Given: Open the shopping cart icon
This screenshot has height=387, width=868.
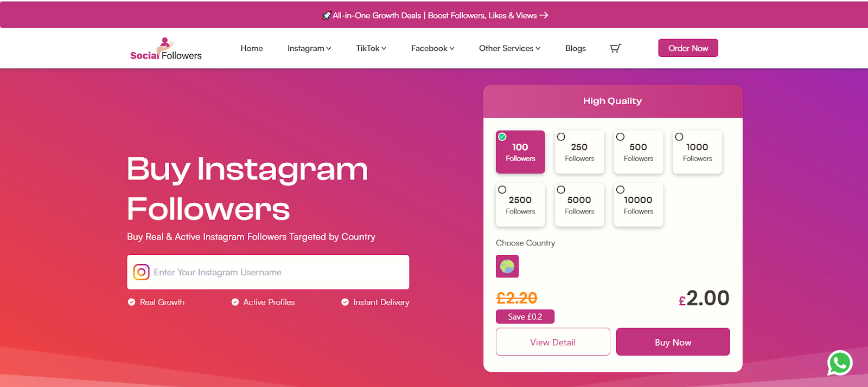Looking at the screenshot, I should tap(616, 48).
